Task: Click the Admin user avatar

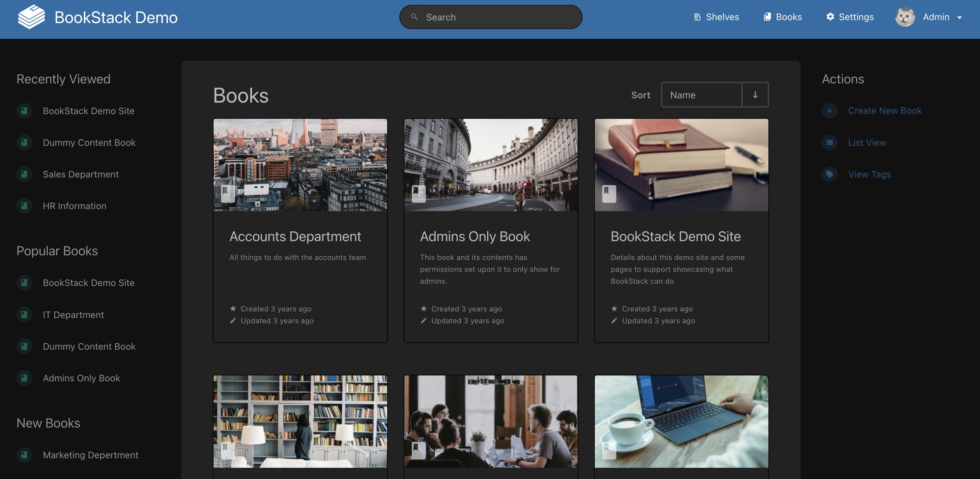Action: click(905, 17)
